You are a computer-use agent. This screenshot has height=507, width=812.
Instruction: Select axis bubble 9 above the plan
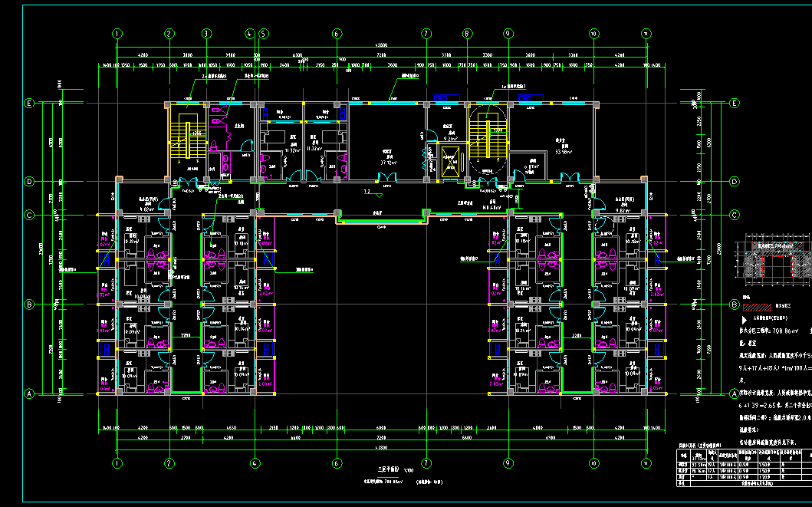[x=508, y=34]
